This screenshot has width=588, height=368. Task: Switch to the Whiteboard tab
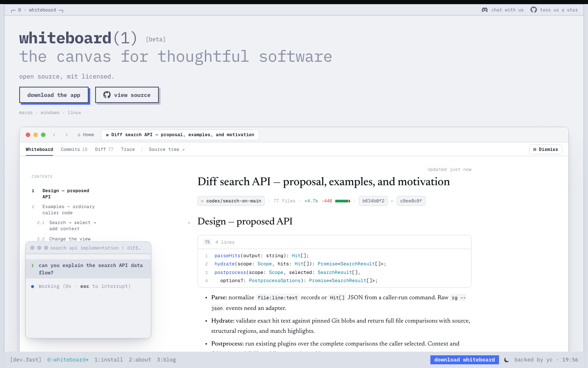(x=39, y=149)
